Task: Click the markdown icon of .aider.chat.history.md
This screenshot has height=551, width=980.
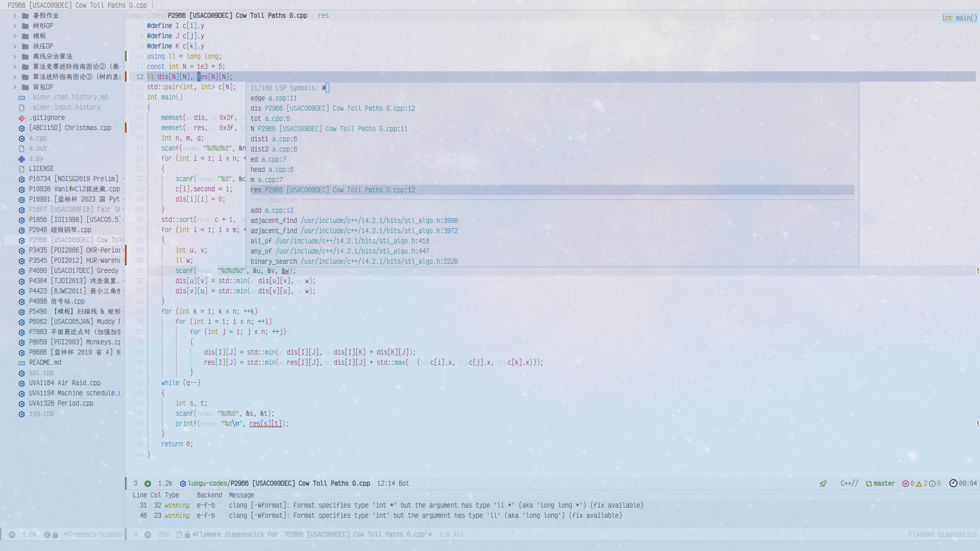Action: pos(21,97)
